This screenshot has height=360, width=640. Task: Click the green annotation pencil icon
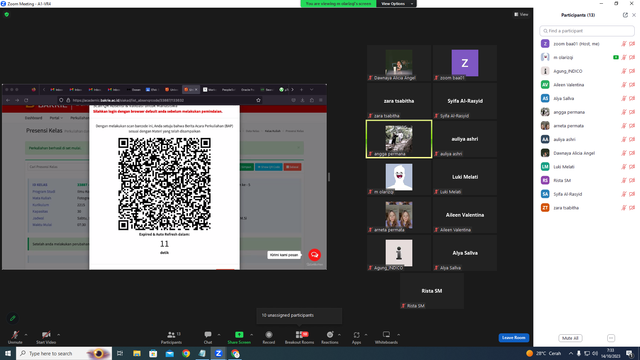[x=13, y=318]
